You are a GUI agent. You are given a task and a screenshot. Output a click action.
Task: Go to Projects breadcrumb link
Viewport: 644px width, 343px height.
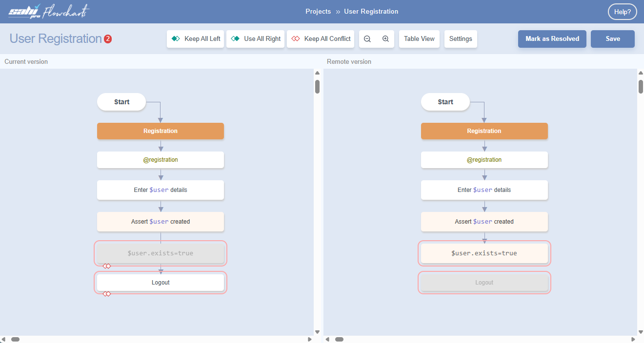318,11
